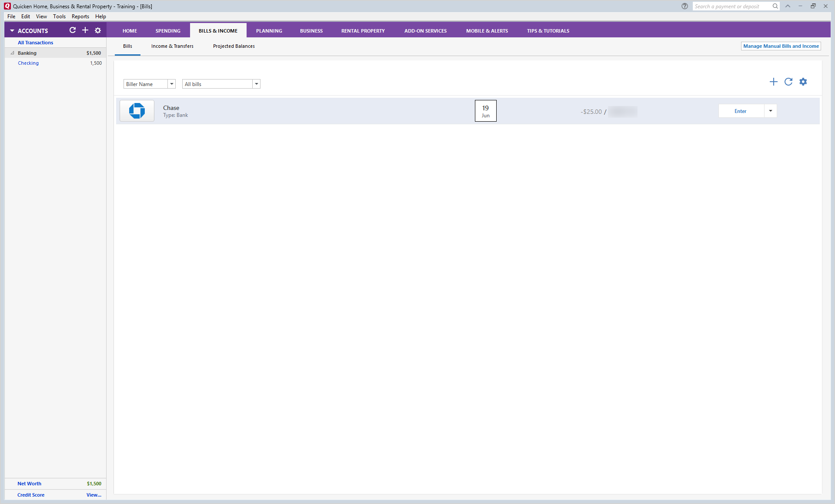Click the add bill plus icon
The height and width of the screenshot is (504, 835).
coord(773,82)
